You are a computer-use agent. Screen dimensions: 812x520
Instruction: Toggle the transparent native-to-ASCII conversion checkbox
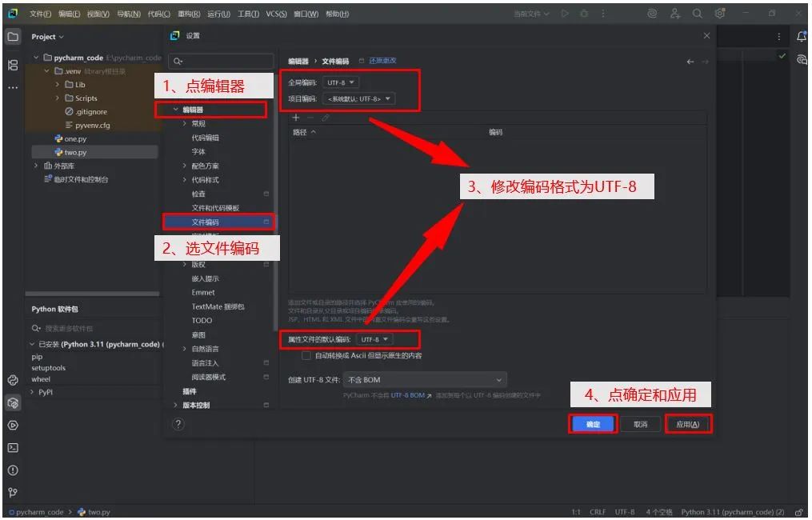[x=306, y=356]
